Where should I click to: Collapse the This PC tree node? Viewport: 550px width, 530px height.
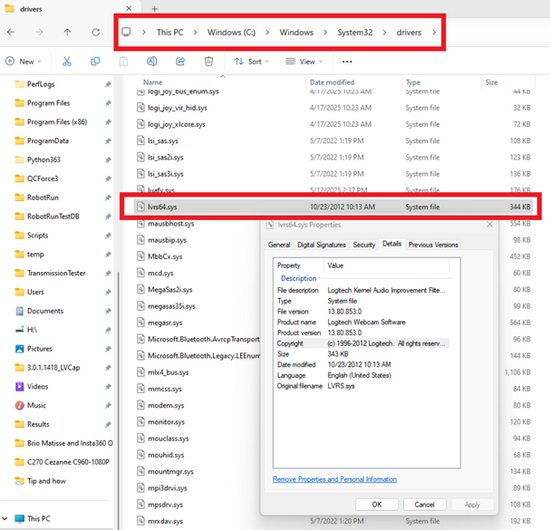point(5,518)
